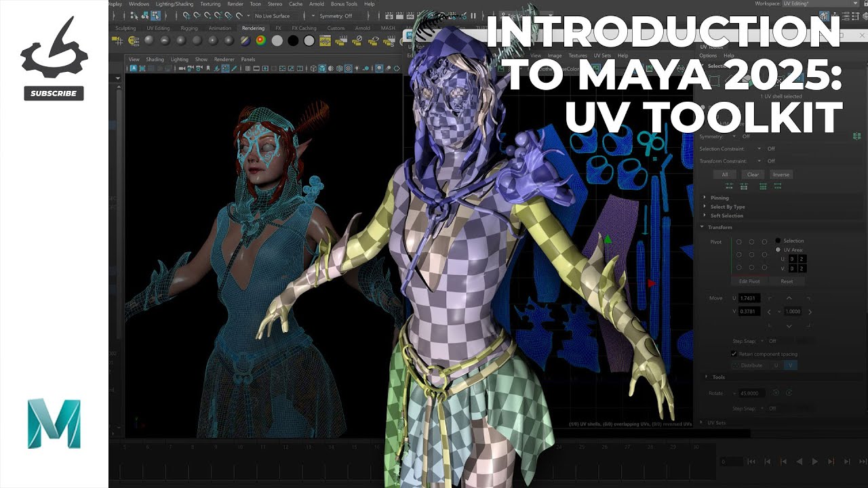Expand the Tools section

[718, 377]
